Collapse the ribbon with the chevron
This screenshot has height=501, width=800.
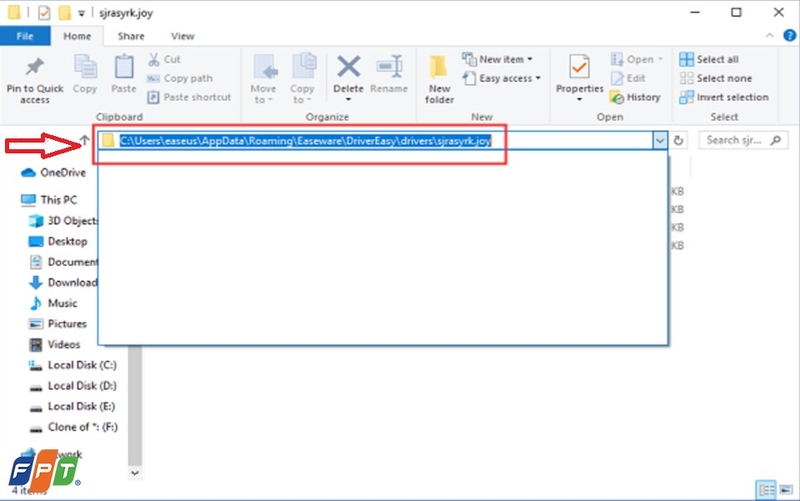(x=769, y=35)
